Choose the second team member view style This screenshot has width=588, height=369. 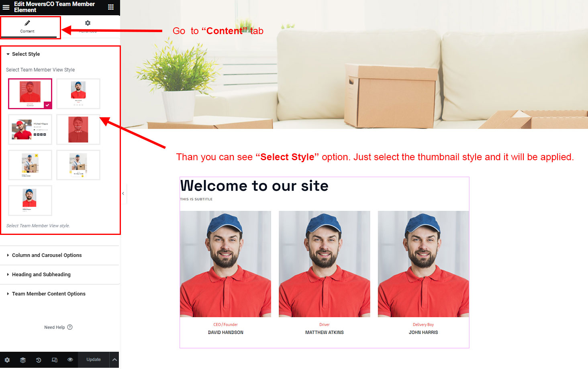[78, 94]
